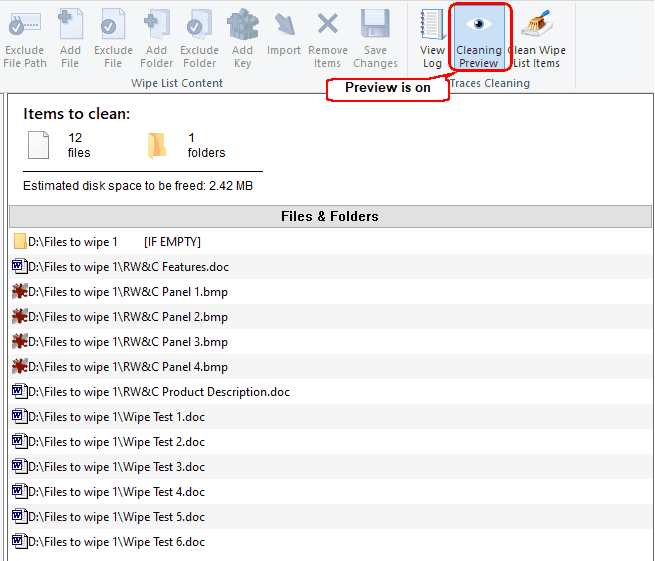The image size is (655, 561).
Task: Click the Word icon of Wipe Test 6.doc
Action: (x=19, y=541)
